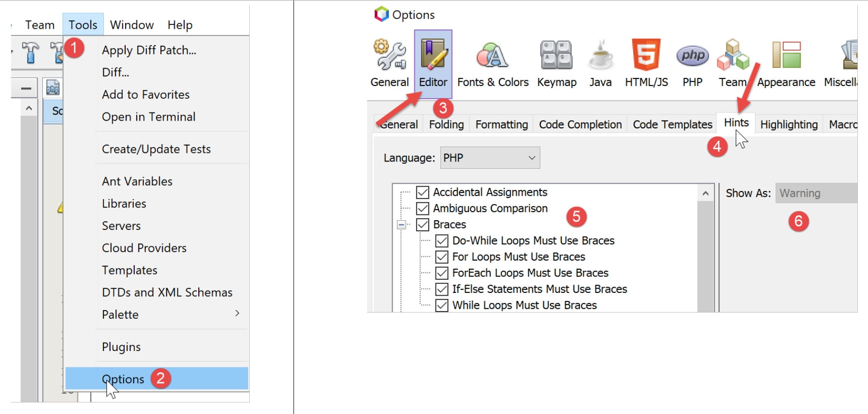Open the Appearance options category

point(786,63)
